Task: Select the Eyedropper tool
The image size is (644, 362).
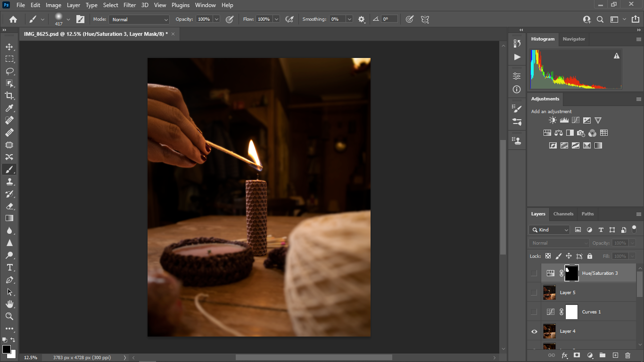Action: click(x=9, y=108)
